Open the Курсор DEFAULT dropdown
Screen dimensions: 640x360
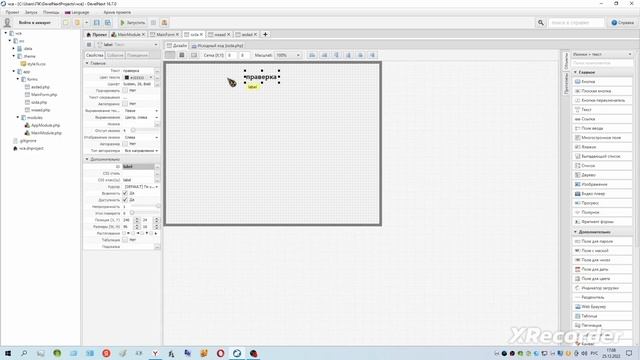pos(141,187)
